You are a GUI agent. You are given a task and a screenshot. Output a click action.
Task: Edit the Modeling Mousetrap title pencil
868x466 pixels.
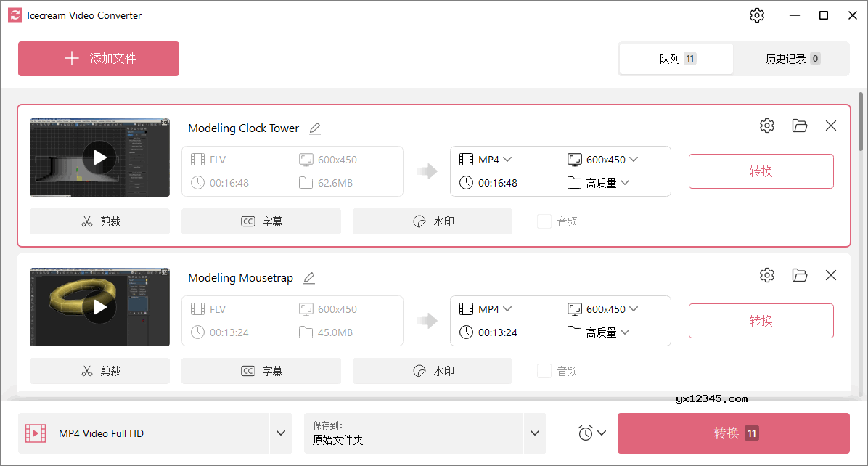pyautogui.click(x=309, y=278)
